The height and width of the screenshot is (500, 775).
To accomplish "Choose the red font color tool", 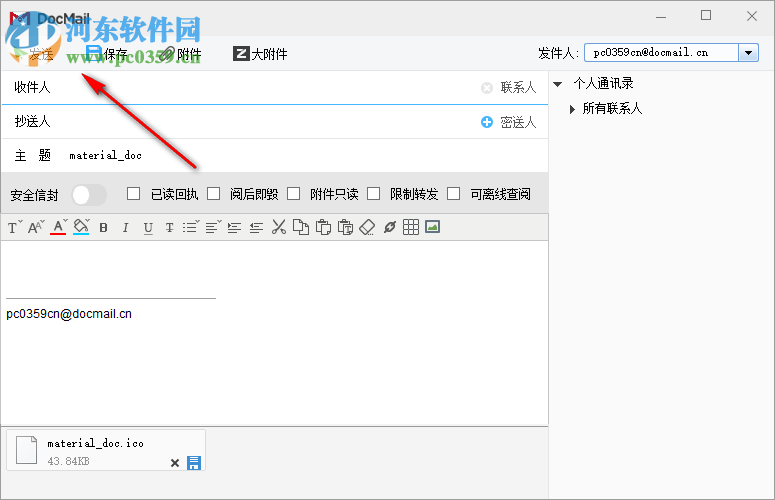I will pyautogui.click(x=59, y=227).
